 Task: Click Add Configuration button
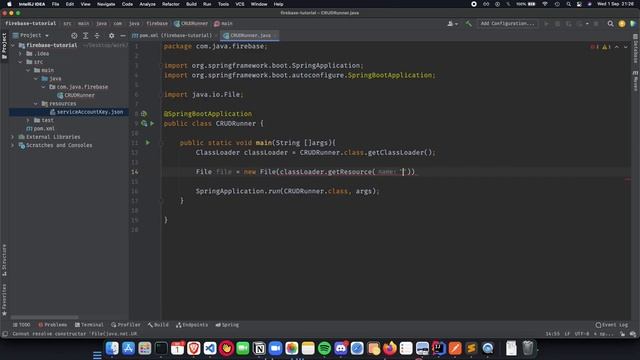click(x=507, y=24)
